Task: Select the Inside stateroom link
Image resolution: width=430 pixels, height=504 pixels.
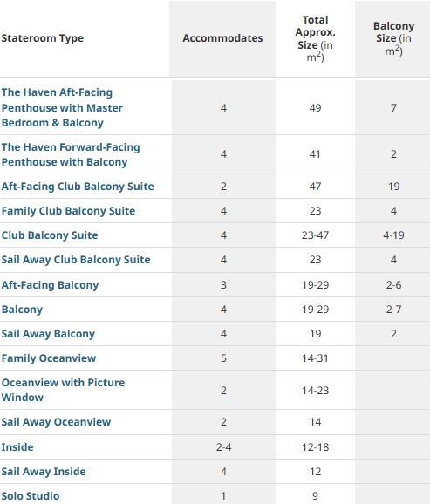Action: coord(17,447)
